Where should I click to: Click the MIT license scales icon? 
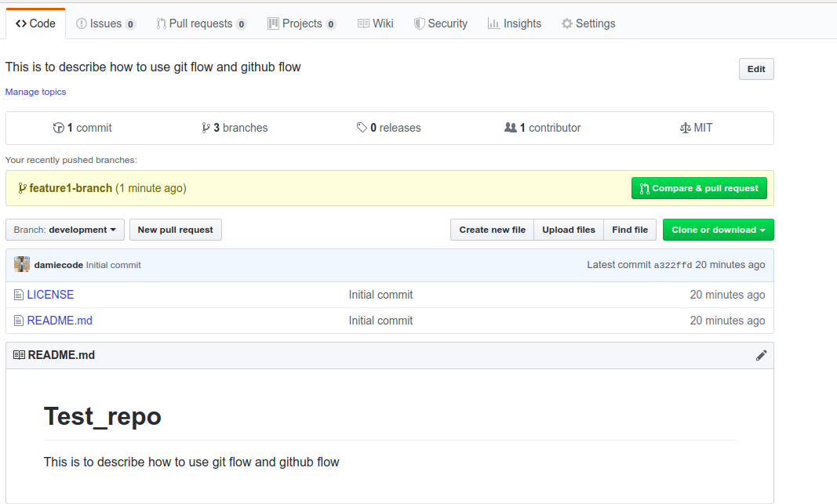pos(686,127)
